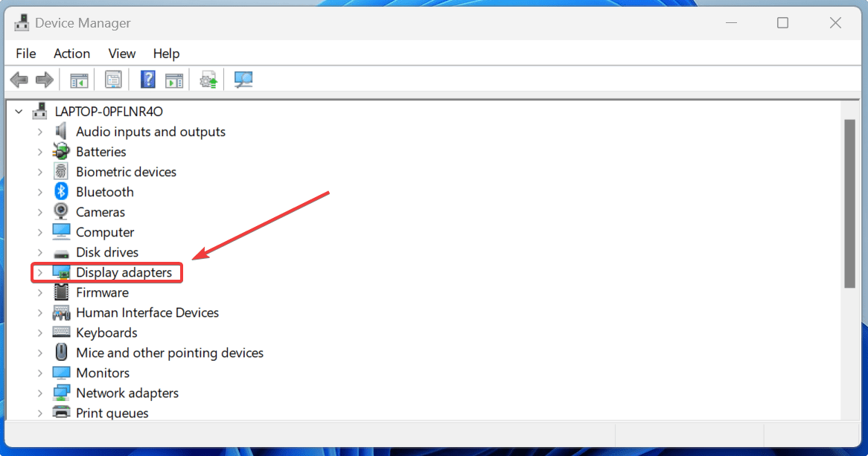Select the Disk drives category
The height and width of the screenshot is (456, 868).
click(106, 252)
